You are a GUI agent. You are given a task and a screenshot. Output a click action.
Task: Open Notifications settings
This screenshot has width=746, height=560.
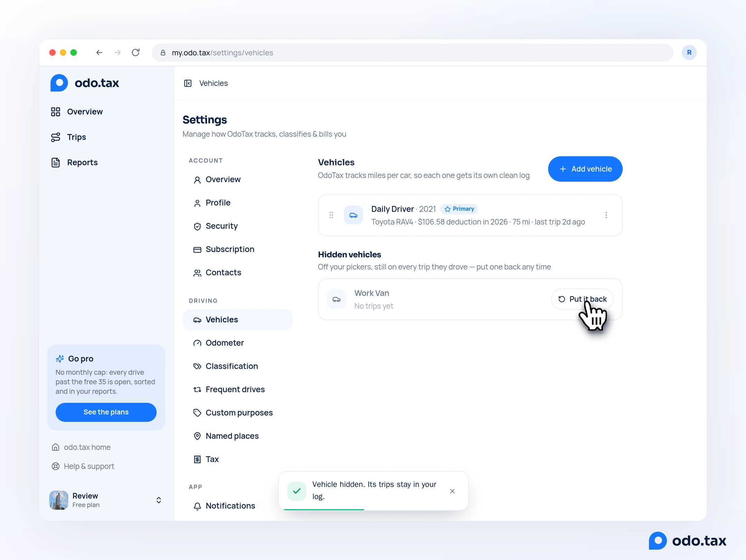[x=238, y=506]
